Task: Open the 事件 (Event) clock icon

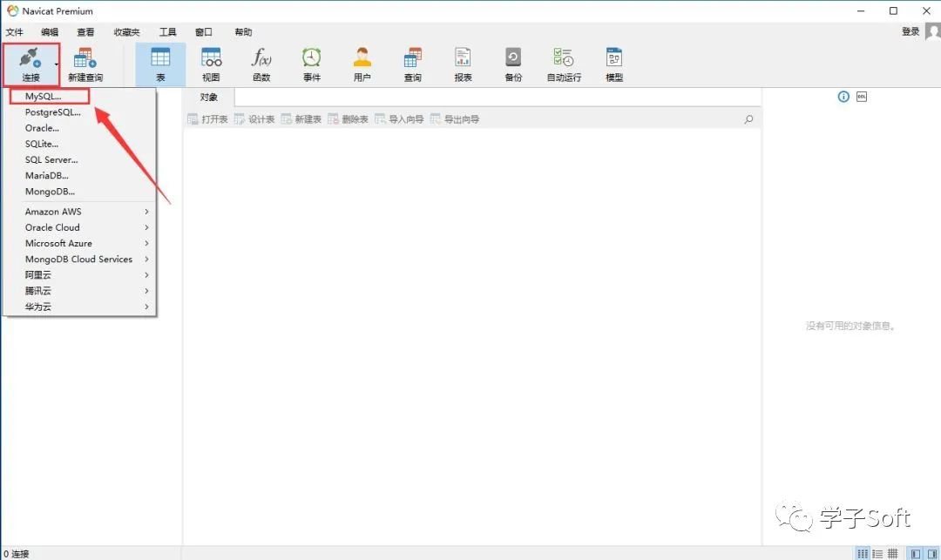Action: [311, 64]
